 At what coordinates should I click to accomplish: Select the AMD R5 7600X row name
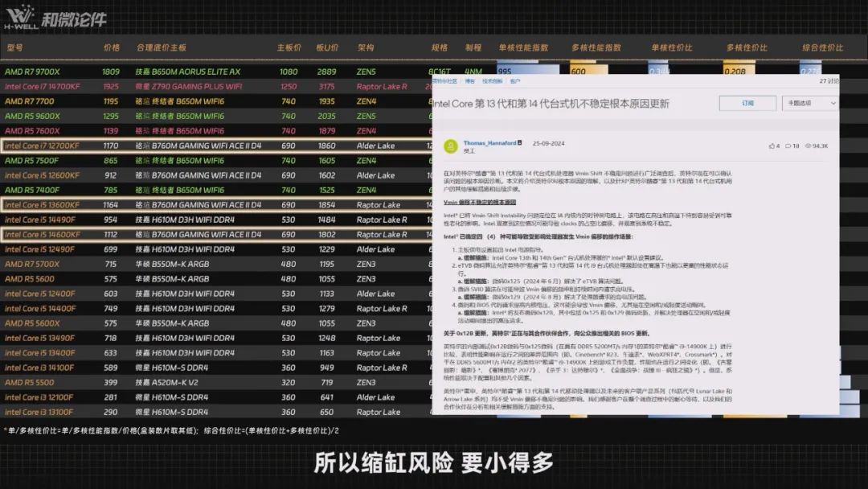(x=32, y=131)
